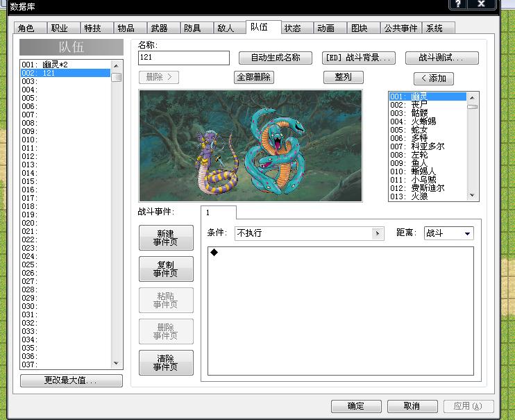Open the 状态 tab
515x420 pixels.
296,28
